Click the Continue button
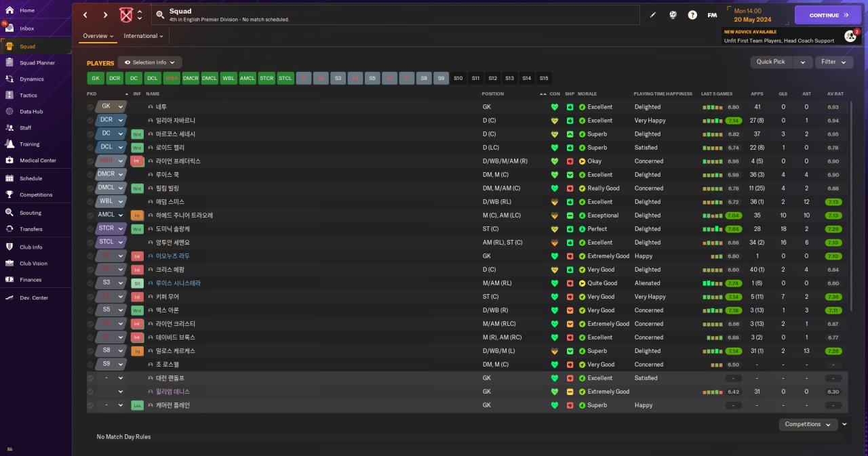This screenshot has width=868, height=456. [828, 15]
